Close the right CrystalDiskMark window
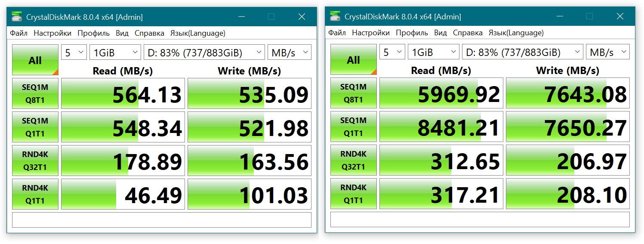Image resolution: width=644 pixels, height=244 pixels. click(620, 17)
